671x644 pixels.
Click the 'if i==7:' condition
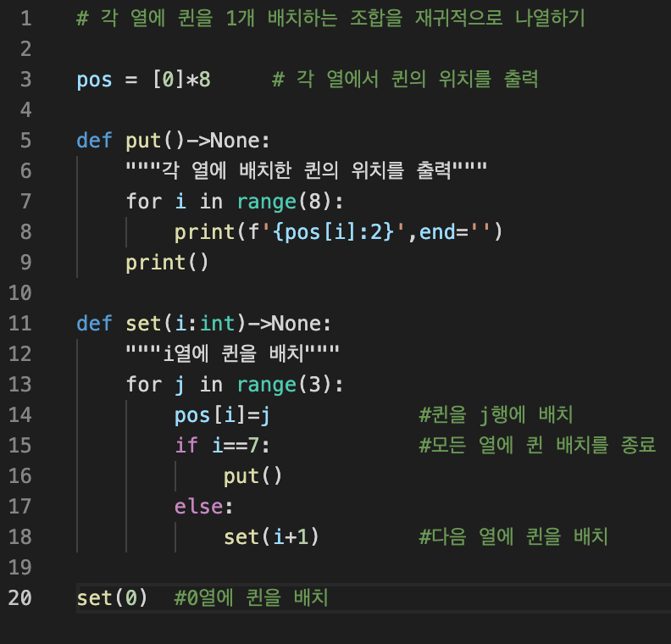pos(222,446)
